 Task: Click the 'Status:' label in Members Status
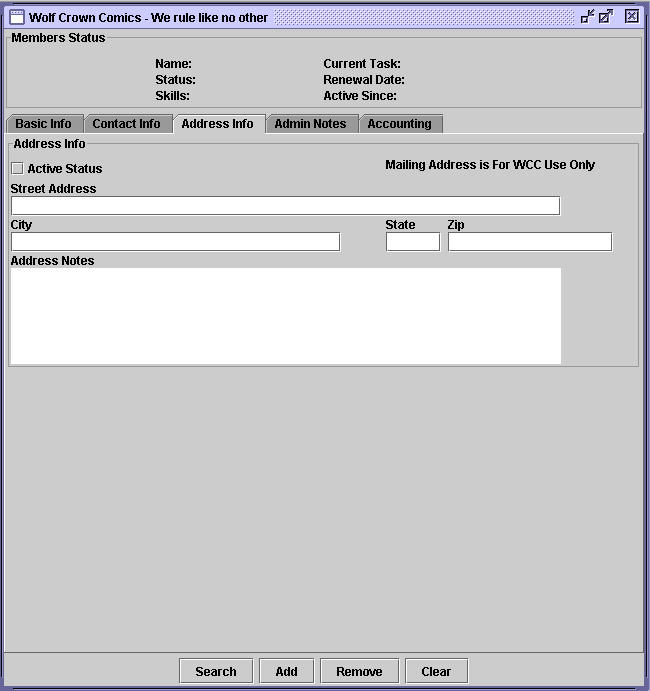click(x=175, y=80)
